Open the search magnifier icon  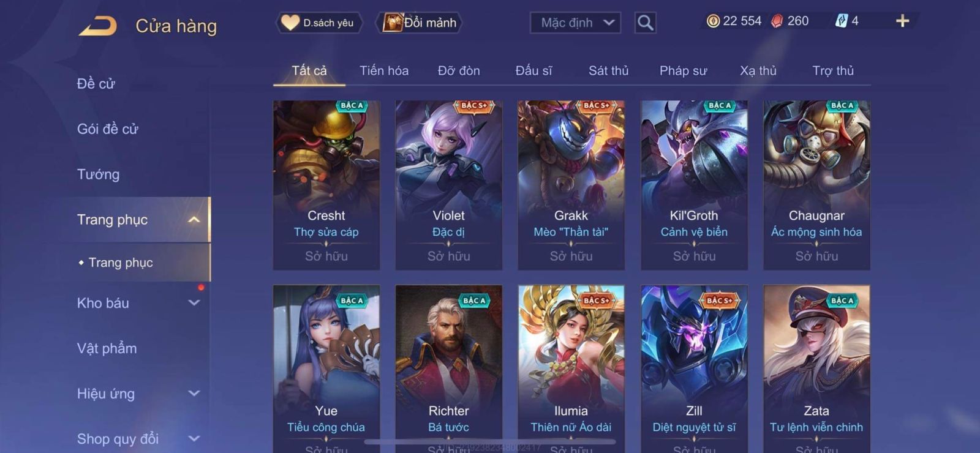[x=645, y=23]
